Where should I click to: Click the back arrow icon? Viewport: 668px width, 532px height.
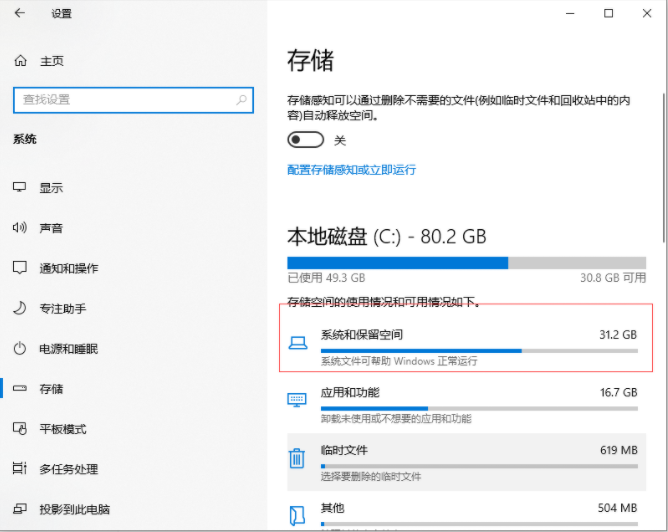(x=20, y=14)
